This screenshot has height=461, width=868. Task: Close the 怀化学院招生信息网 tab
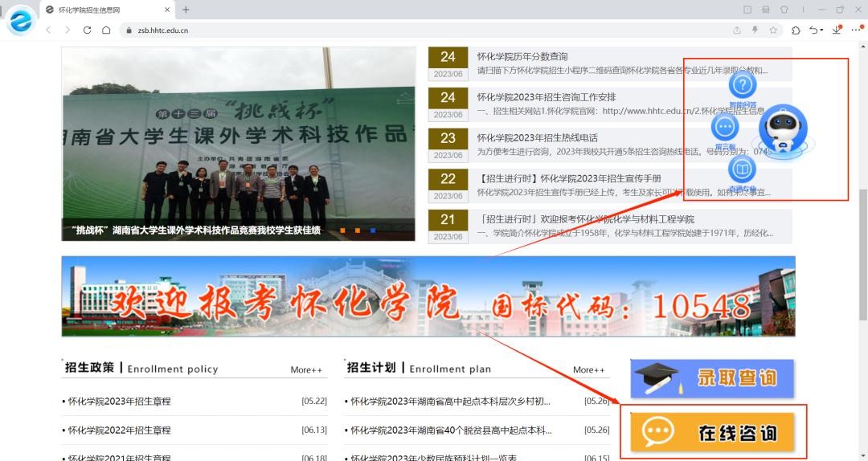(x=167, y=10)
